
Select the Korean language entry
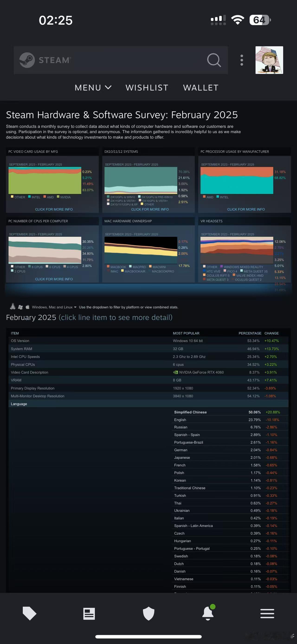(230, 480)
